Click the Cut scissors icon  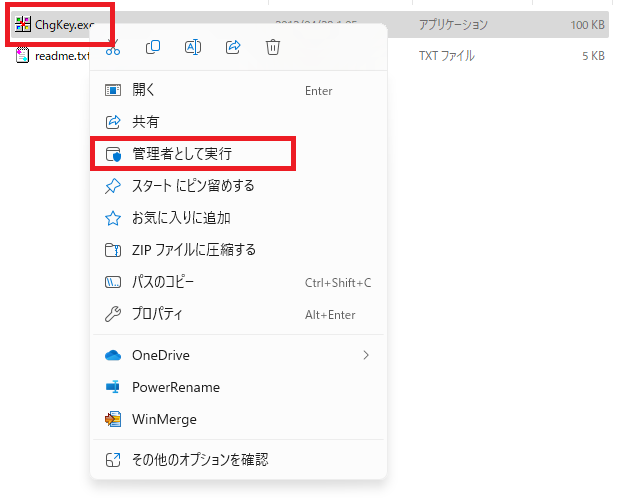[113, 47]
